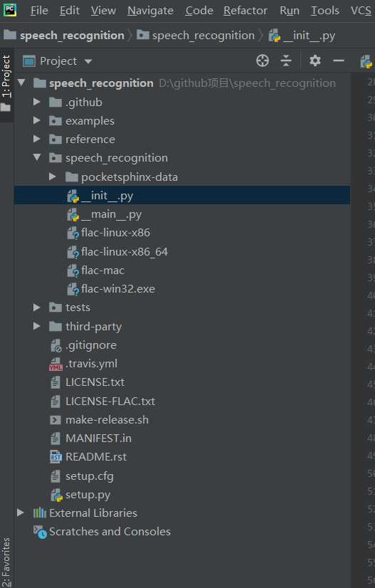Open the View menu
375x588 pixels.
(x=103, y=11)
